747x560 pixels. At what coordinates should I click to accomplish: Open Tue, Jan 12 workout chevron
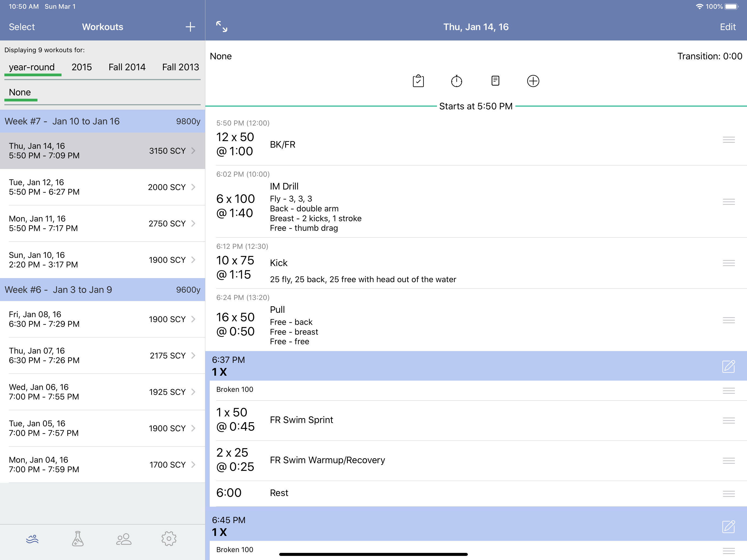tap(193, 187)
